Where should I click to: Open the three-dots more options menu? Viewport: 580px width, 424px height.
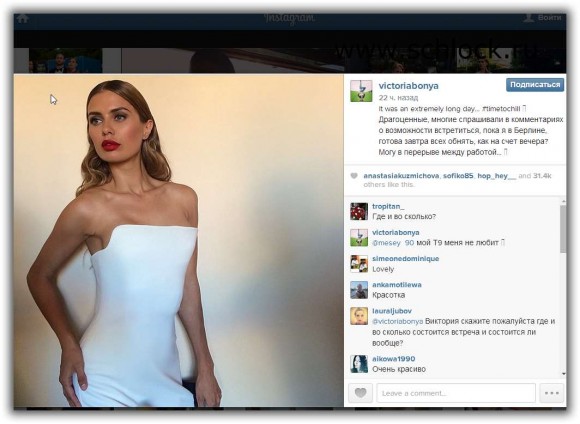552,393
